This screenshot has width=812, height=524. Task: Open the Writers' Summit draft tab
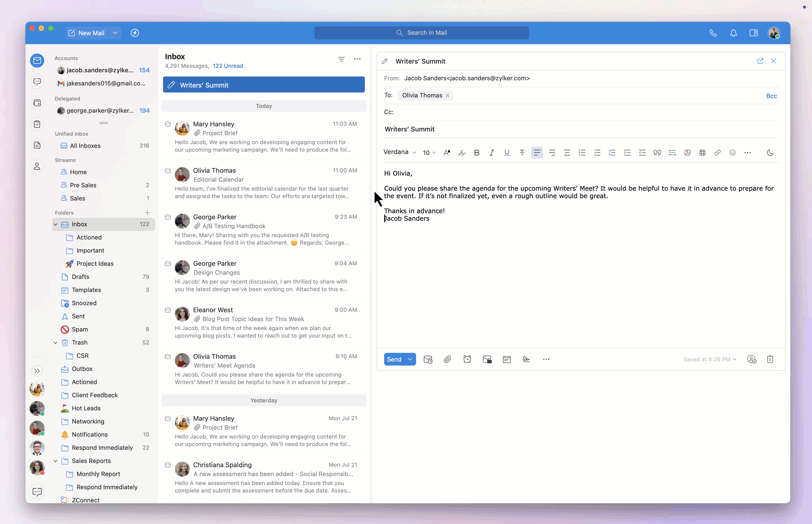pos(264,85)
